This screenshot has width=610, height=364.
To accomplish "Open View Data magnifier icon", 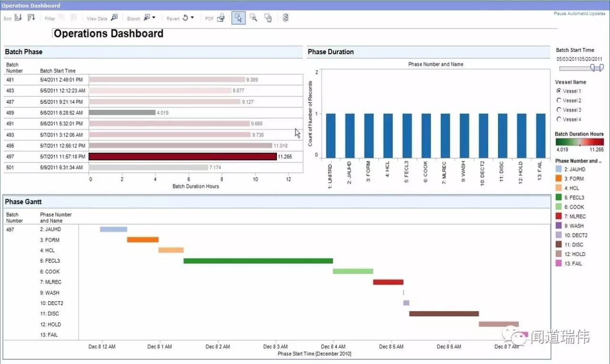I will [x=114, y=18].
